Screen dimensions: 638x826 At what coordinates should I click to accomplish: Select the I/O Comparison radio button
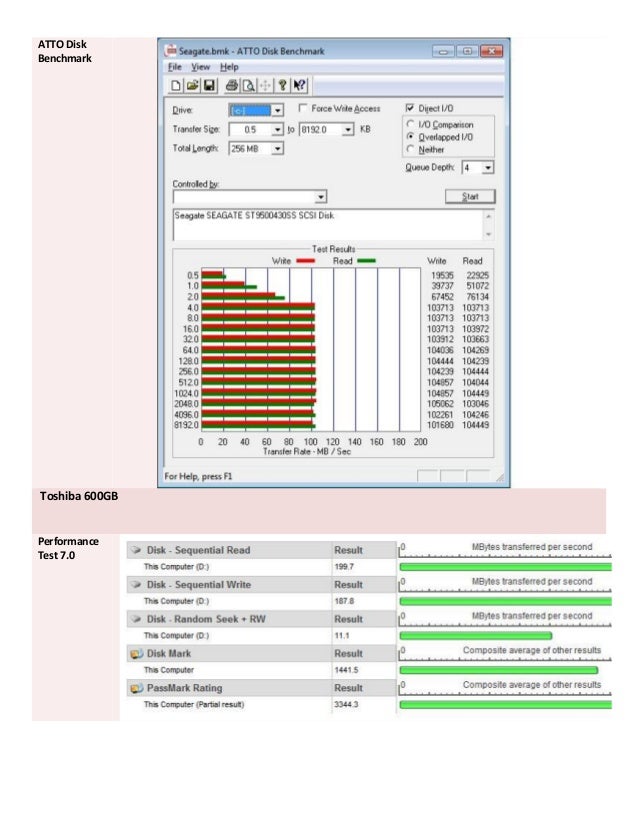(410, 124)
